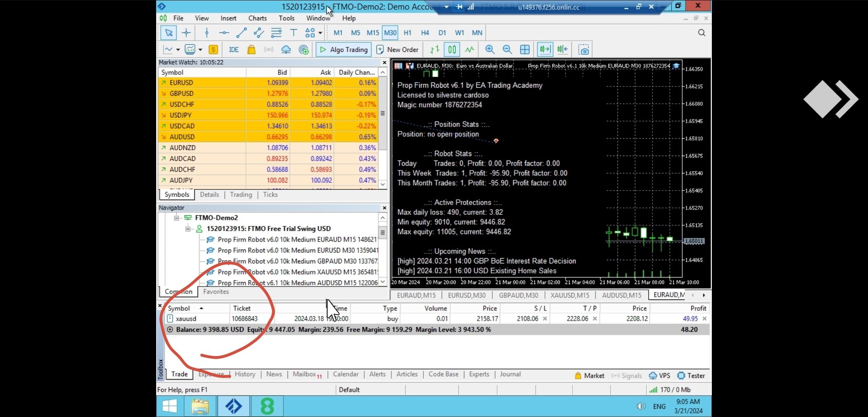Click the yellow dollar trading icon
Image resolution: width=868 pixels, height=417 pixels.
(213, 50)
